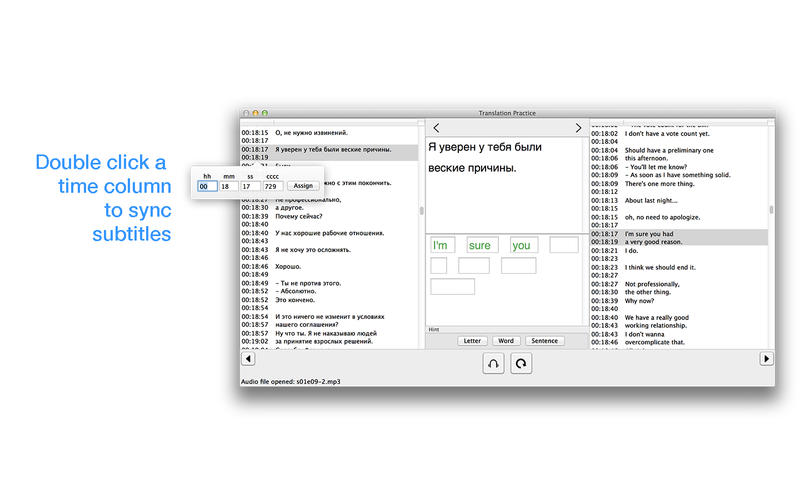
Task: Click the ss seconds field showing 17
Action: pos(250,186)
